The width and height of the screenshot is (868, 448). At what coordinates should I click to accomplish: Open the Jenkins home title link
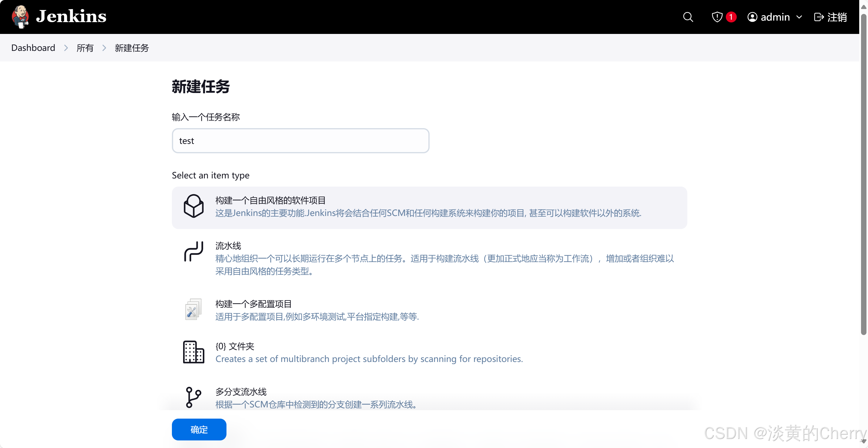(x=71, y=16)
